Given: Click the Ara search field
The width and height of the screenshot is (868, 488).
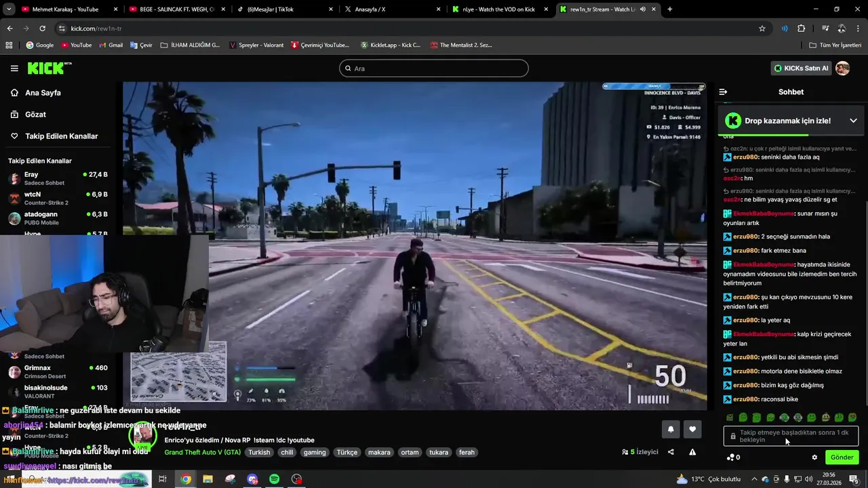Looking at the screenshot, I should pyautogui.click(x=434, y=68).
